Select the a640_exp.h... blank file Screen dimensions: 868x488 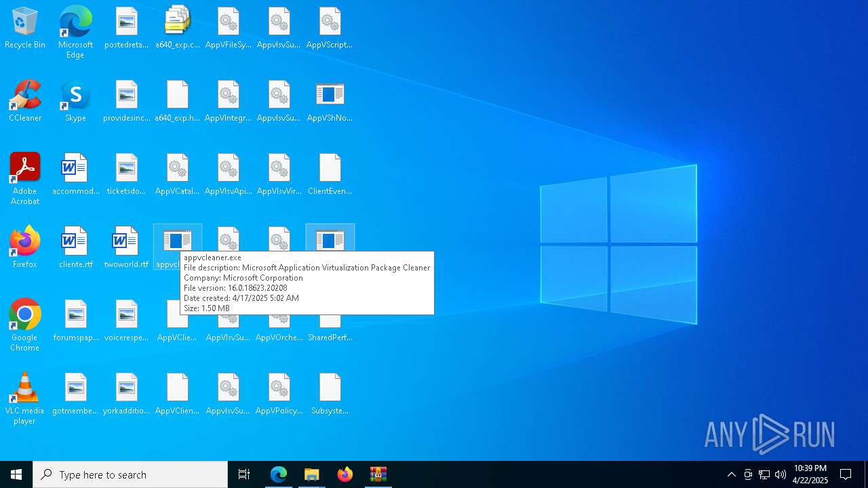[x=178, y=102]
